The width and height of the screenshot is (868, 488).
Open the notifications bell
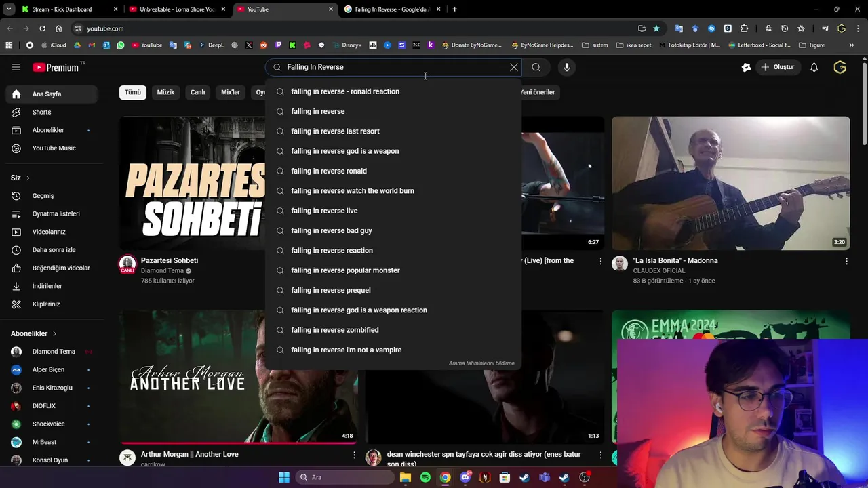(814, 67)
